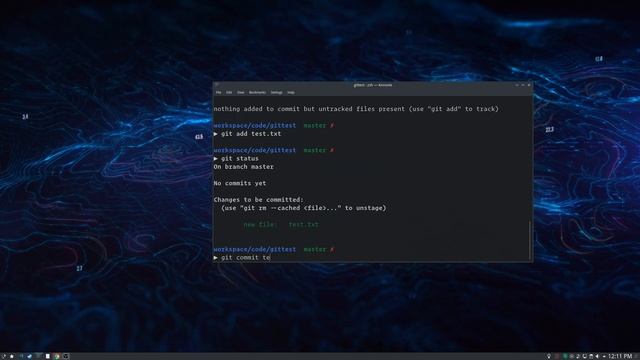Click 'Changes to be committed:' text

[258, 200]
